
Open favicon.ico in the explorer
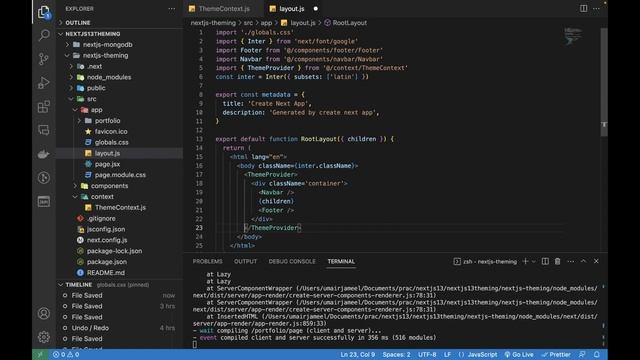[x=111, y=131]
